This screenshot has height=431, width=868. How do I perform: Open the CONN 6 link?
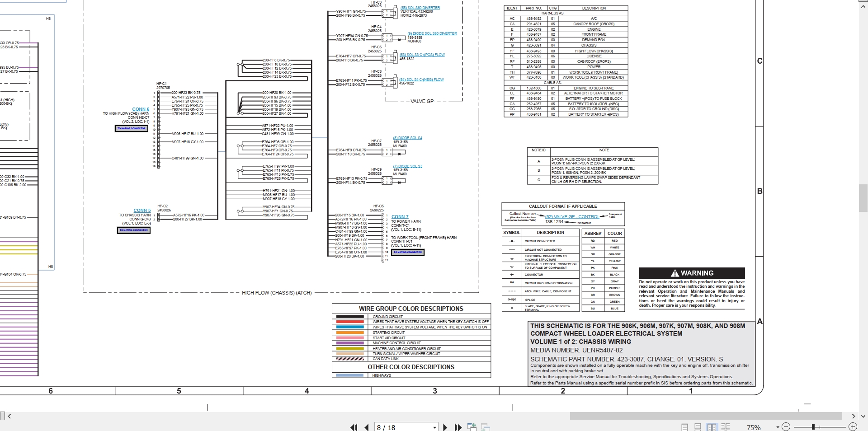click(141, 109)
